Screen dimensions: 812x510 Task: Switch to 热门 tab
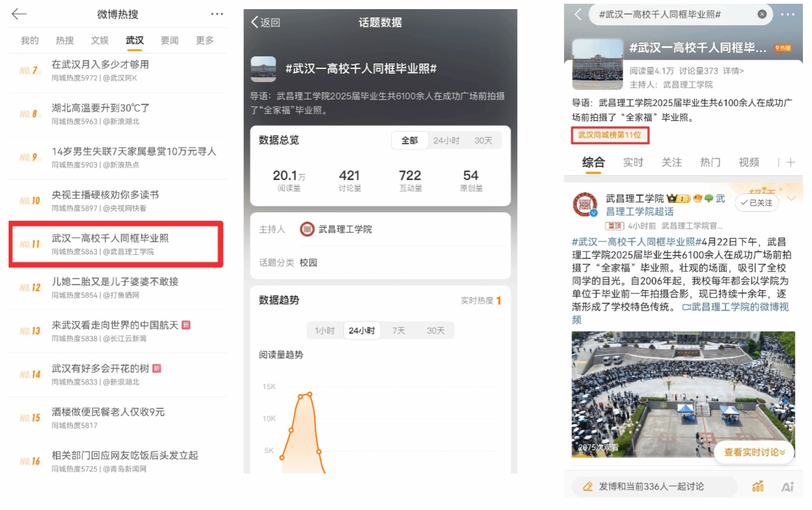710,162
